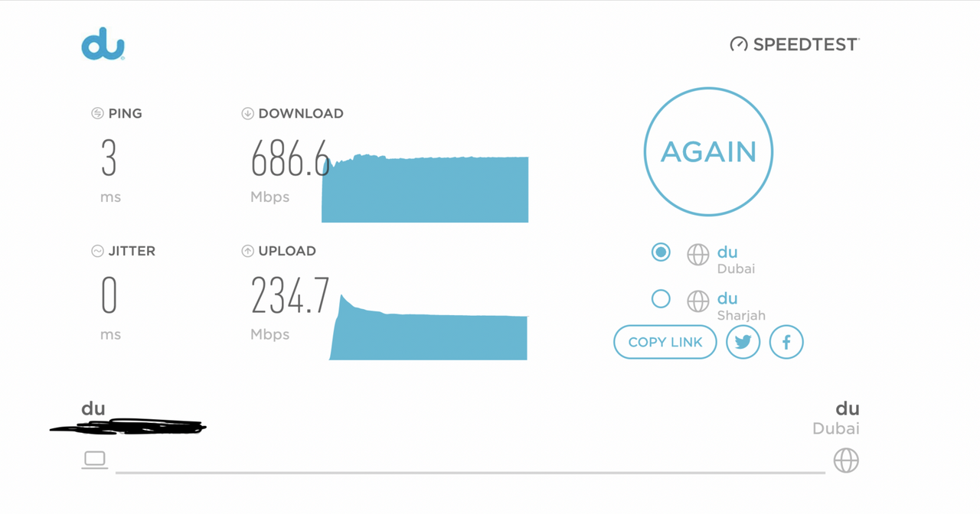Image resolution: width=980 pixels, height=514 pixels.
Task: Click the globe icon next to Dubai server
Action: (697, 255)
